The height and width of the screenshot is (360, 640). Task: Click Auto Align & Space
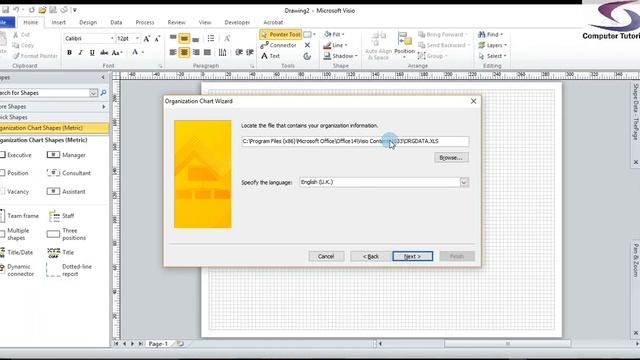click(x=378, y=45)
